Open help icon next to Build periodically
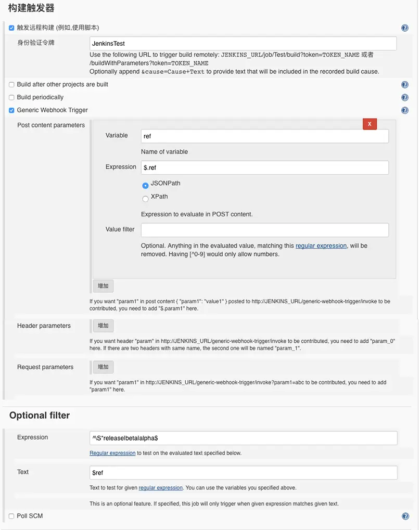This screenshot has width=420, height=530. click(x=404, y=98)
